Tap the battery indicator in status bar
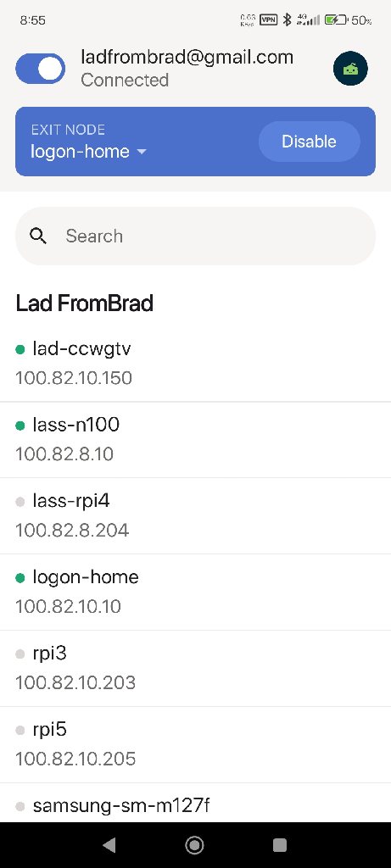The width and height of the screenshot is (391, 868). point(336,20)
